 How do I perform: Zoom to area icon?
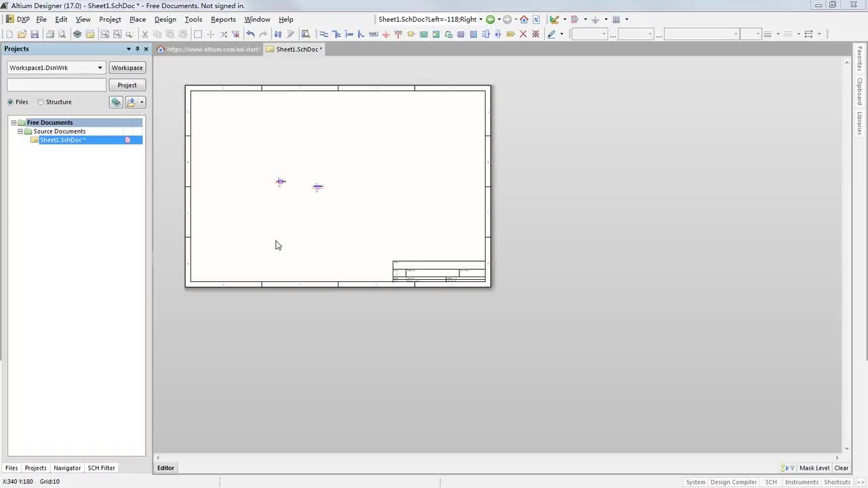(x=117, y=34)
